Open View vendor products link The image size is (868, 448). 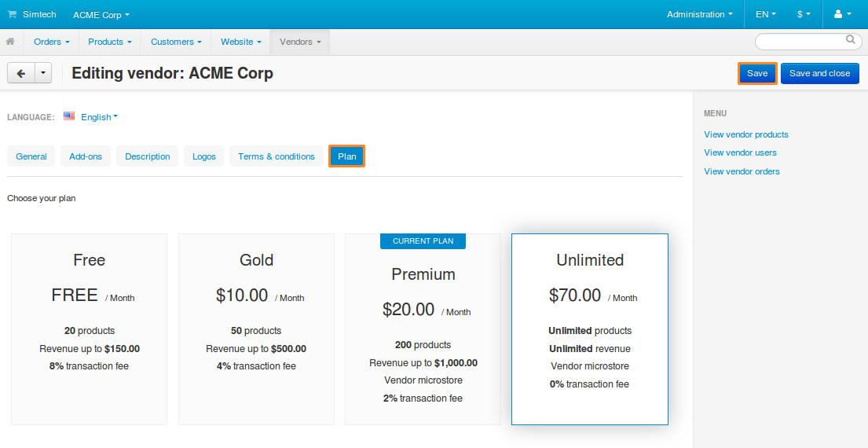(x=746, y=134)
